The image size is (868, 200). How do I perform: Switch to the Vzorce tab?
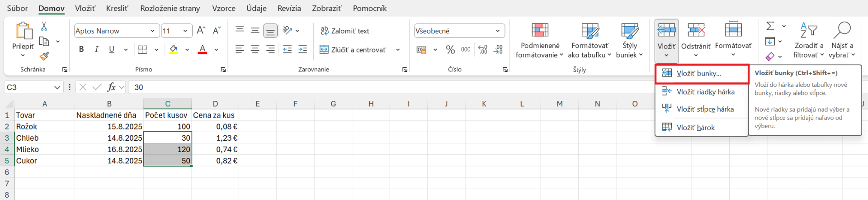223,8
